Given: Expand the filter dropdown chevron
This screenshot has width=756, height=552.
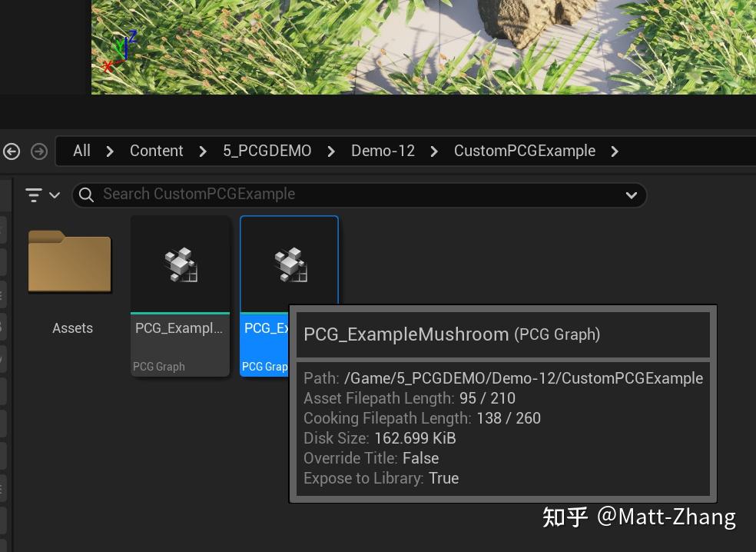Looking at the screenshot, I should click(55, 195).
